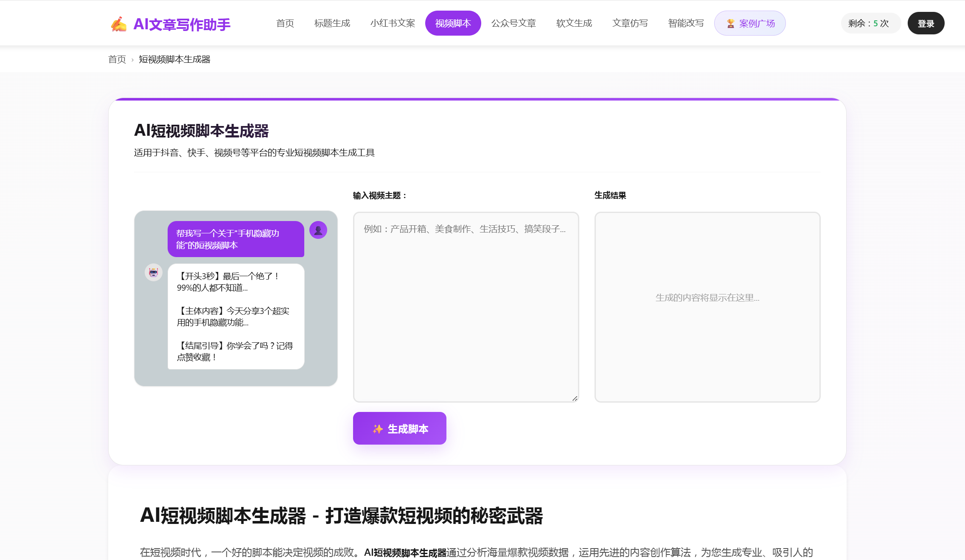Click the trophy icon beside 案例广场
The image size is (965, 560).
(x=731, y=23)
